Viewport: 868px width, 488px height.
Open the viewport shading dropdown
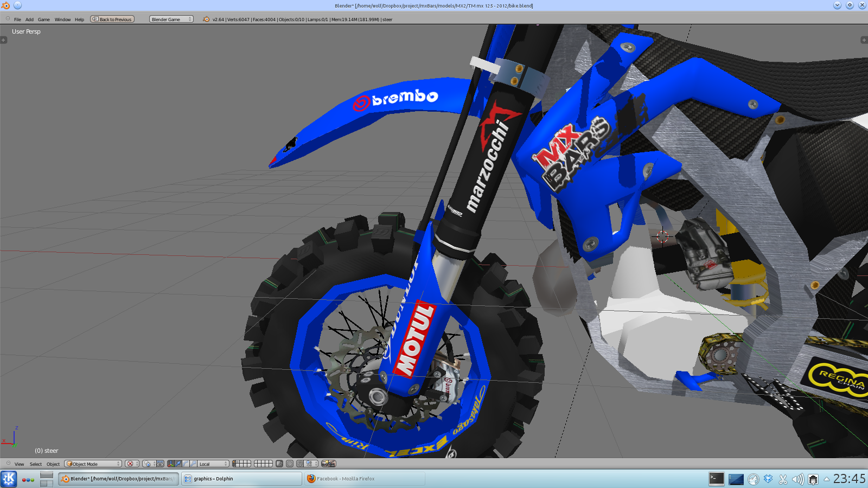tap(132, 464)
